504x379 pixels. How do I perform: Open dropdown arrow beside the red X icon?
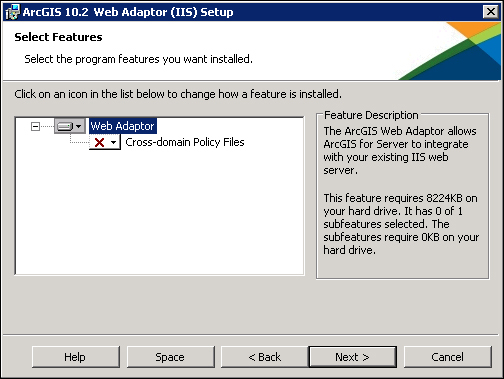pyautogui.click(x=114, y=143)
